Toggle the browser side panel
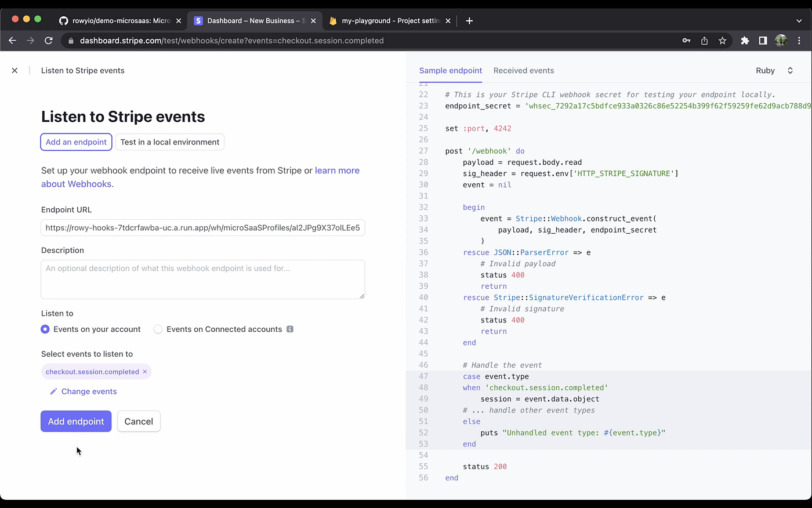812x508 pixels. (763, 41)
